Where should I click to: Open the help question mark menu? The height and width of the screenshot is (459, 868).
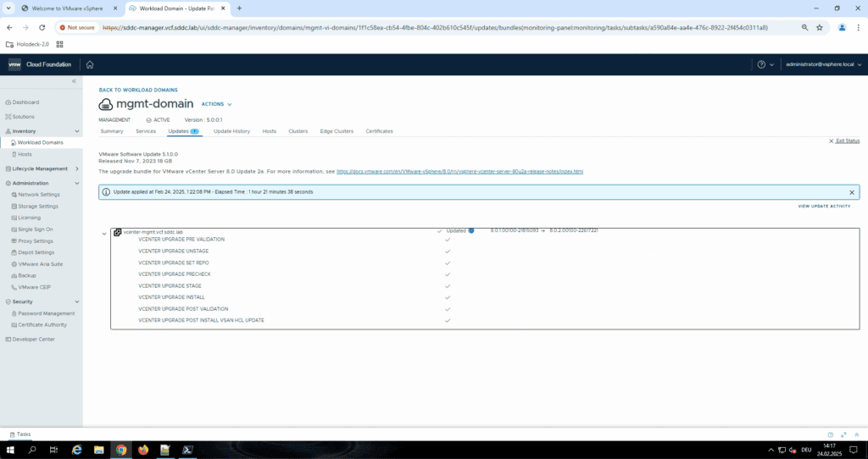coord(765,64)
